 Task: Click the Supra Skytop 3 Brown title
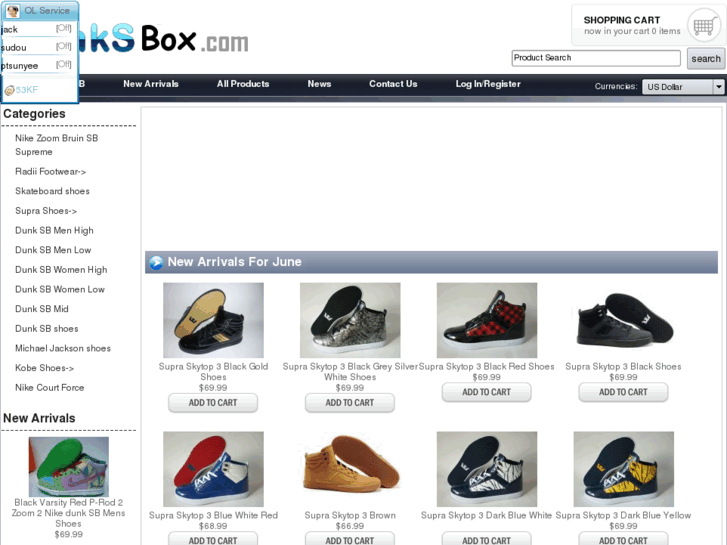pyautogui.click(x=350, y=515)
